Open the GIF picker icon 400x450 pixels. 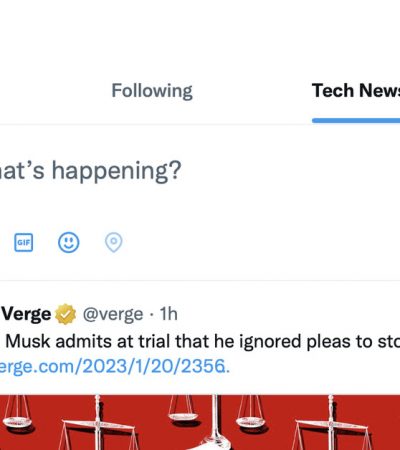[x=23, y=242]
